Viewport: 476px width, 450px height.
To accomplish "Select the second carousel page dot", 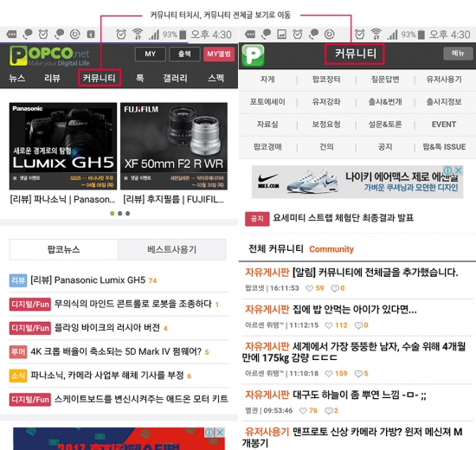I will (120, 214).
